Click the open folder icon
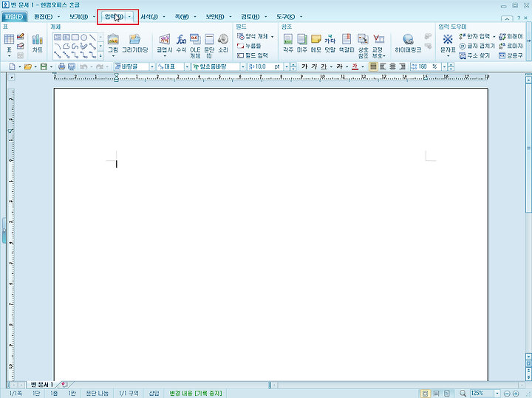 (28, 66)
